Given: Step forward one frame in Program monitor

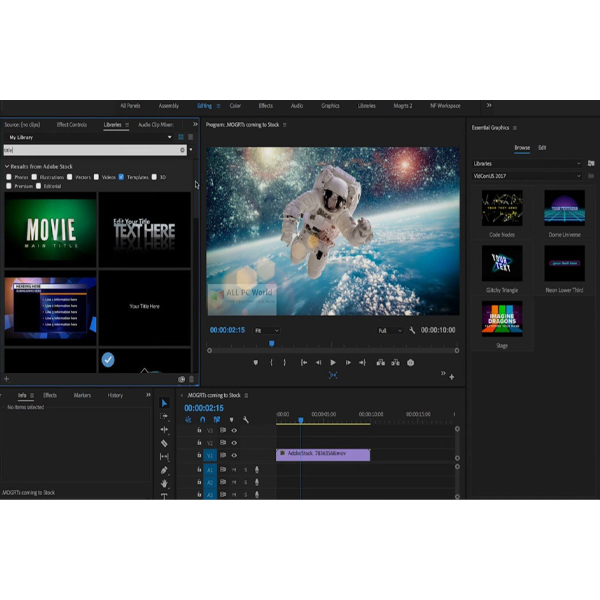Looking at the screenshot, I should [348, 362].
